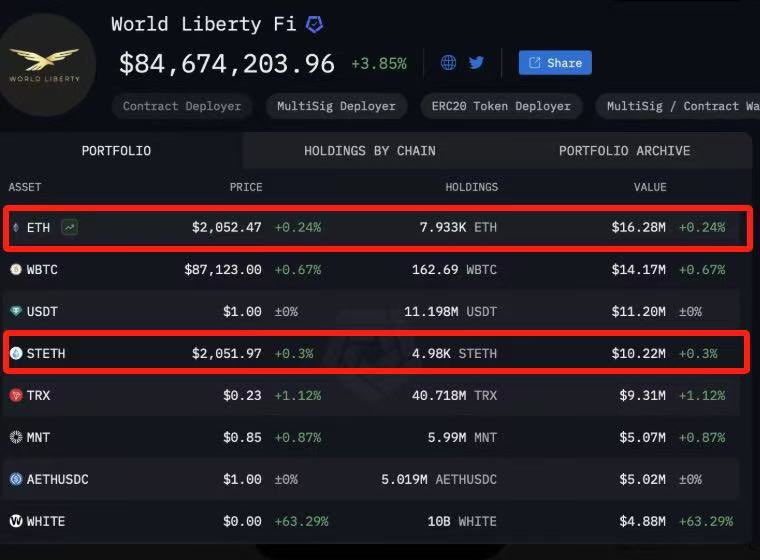Select the MultiSig / Contract tag
The height and width of the screenshot is (560, 760).
[x=679, y=106]
